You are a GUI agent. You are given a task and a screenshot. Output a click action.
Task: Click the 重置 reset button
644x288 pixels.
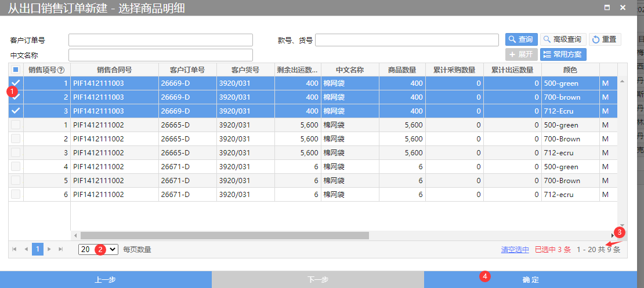[x=605, y=39]
